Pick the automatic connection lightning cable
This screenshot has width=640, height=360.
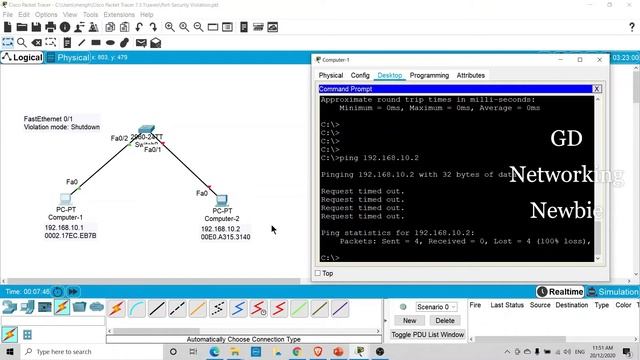(116, 309)
